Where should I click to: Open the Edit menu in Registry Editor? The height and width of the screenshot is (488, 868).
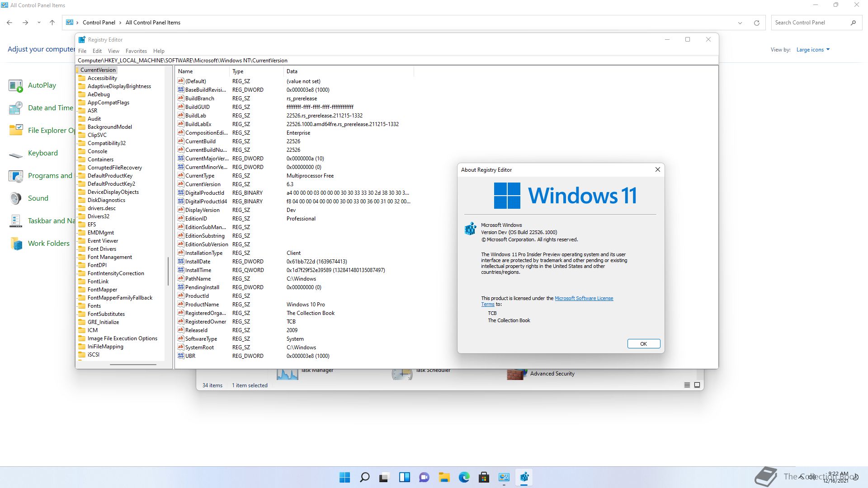97,51
